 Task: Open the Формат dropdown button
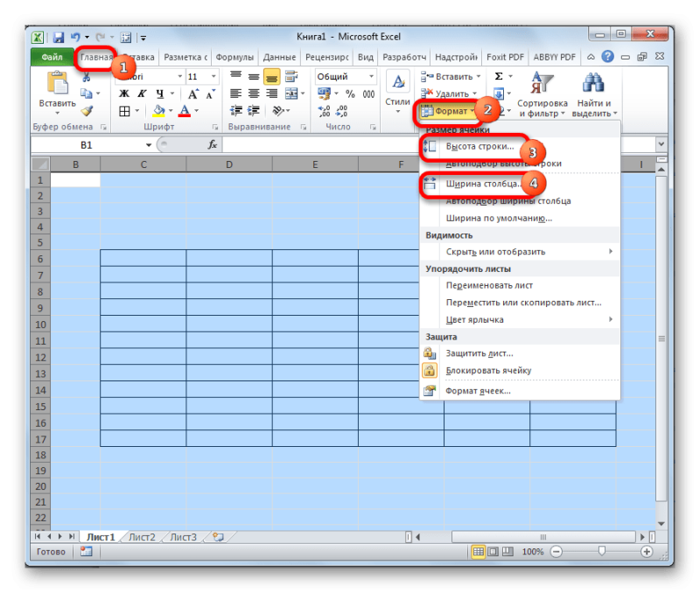pos(447,111)
